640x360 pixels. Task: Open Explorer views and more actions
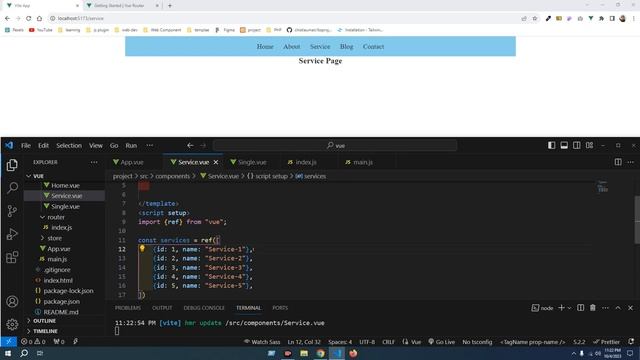tap(94, 162)
